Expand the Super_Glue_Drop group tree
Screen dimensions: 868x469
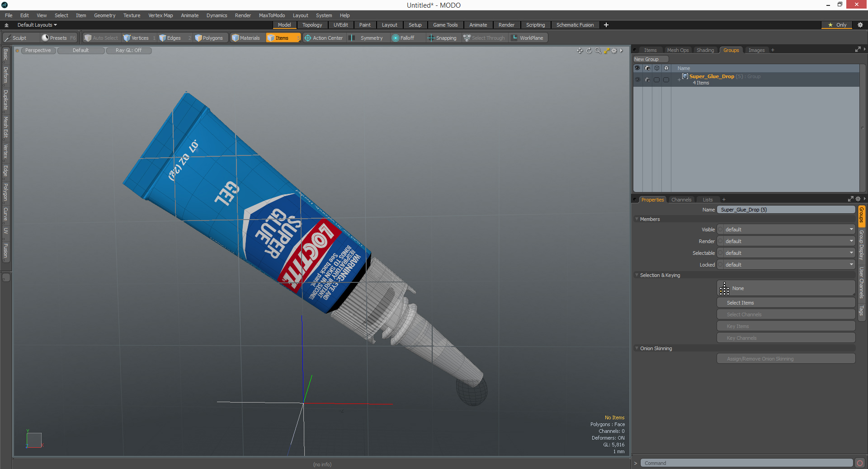[x=679, y=80]
